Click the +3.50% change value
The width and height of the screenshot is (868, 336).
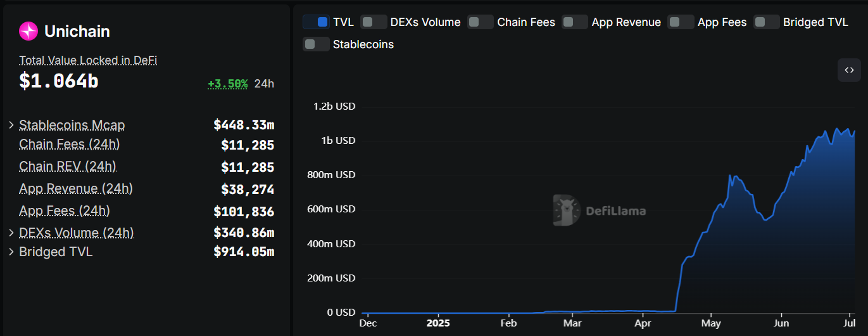click(x=227, y=84)
